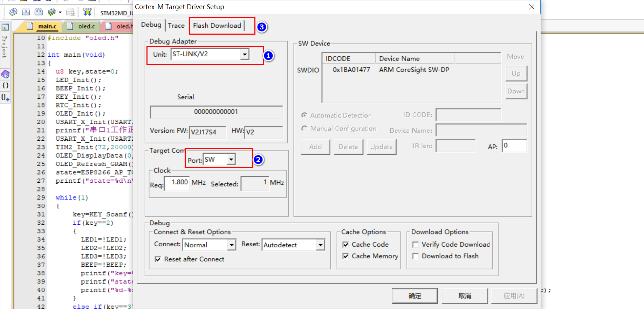Click the Delete device button
644x309 pixels.
coord(348,147)
